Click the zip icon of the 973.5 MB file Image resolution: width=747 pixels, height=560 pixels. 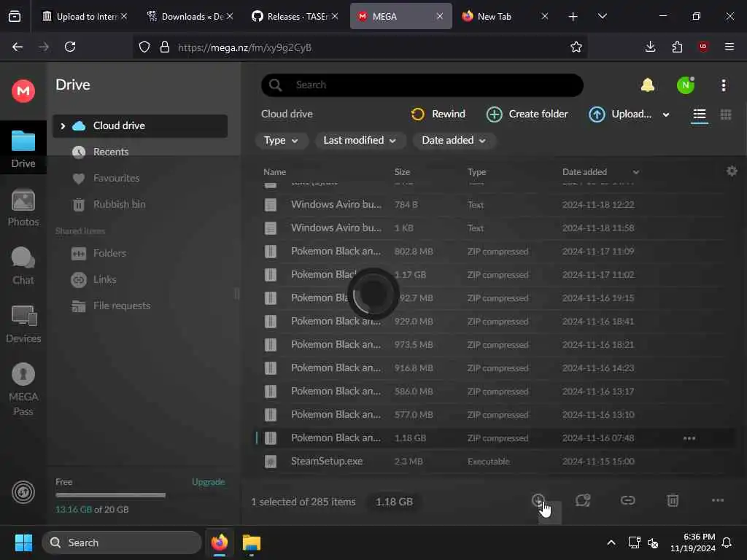tap(271, 345)
